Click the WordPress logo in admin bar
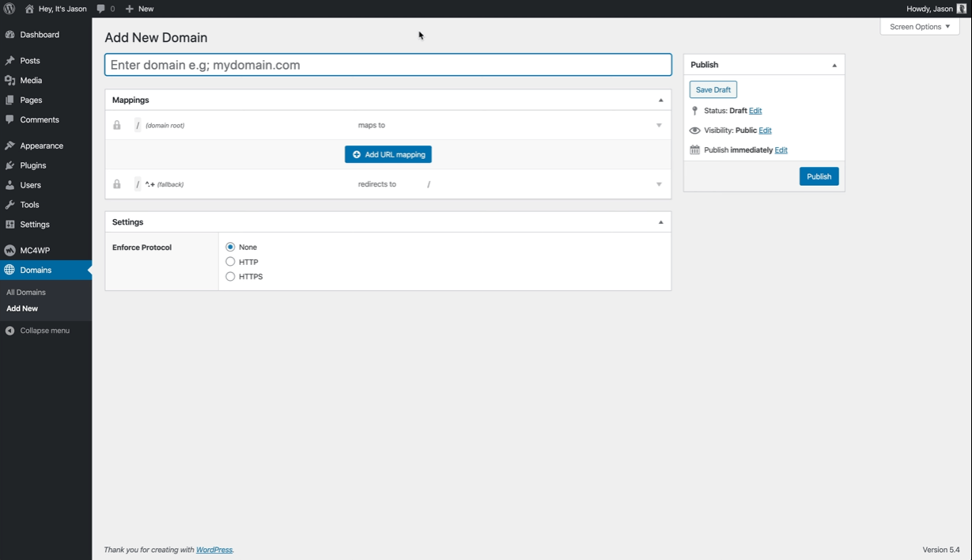Image resolution: width=972 pixels, height=560 pixels. pyautogui.click(x=9, y=9)
